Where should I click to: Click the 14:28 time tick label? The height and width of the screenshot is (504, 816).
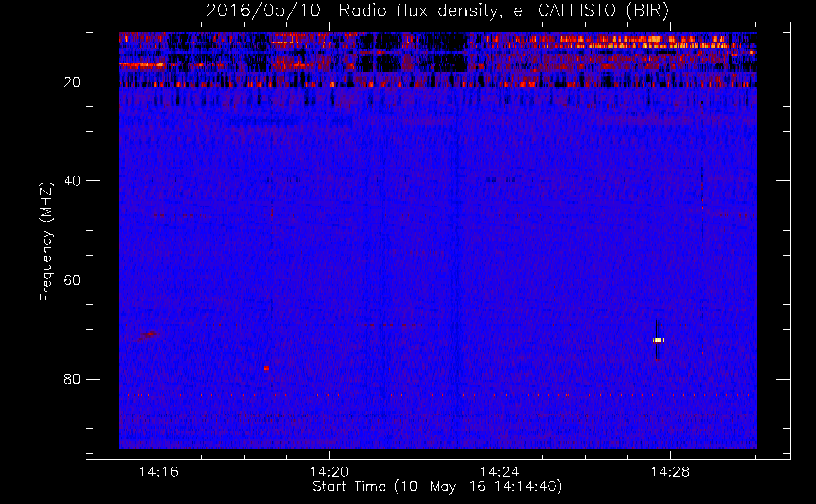point(670,472)
